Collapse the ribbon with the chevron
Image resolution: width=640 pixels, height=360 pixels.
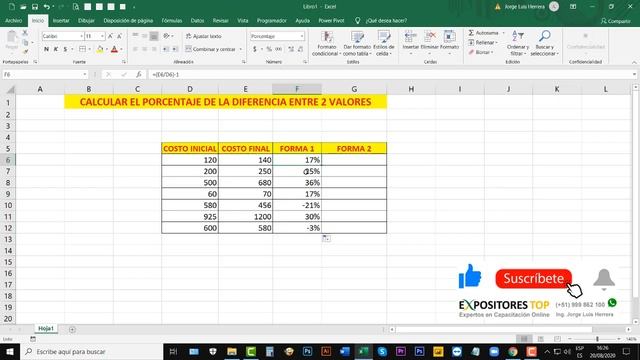[x=634, y=62]
